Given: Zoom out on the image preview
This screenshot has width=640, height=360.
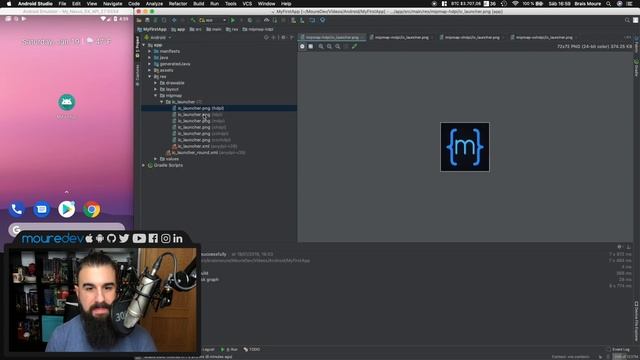Looking at the screenshot, I should click(x=329, y=47).
